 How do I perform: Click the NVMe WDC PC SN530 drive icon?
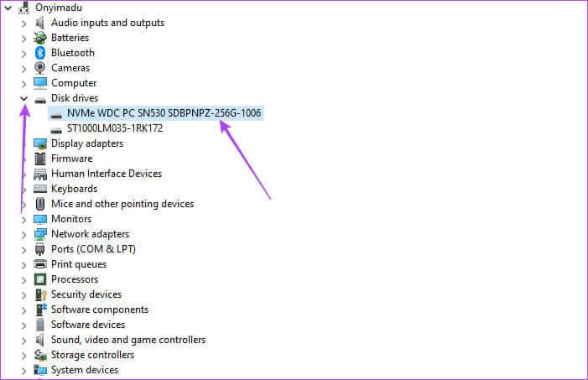click(56, 116)
